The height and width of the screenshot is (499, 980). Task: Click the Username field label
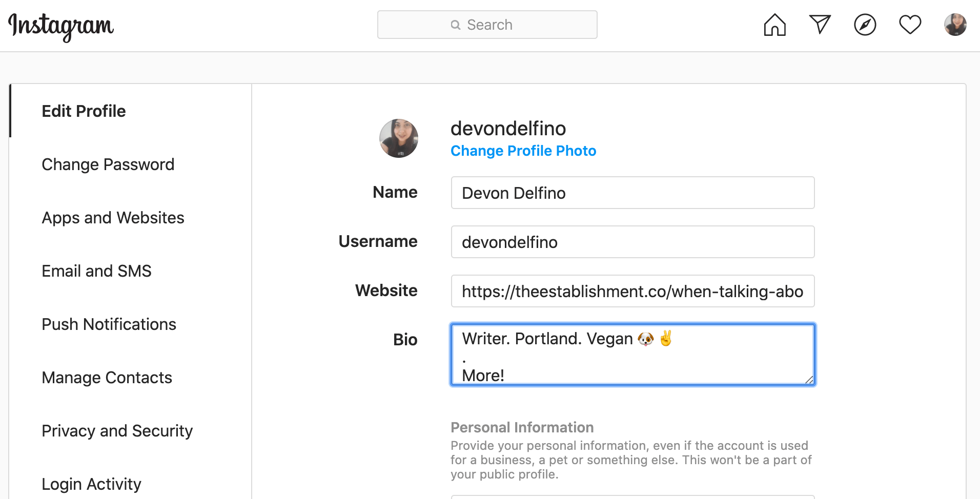[x=378, y=241]
